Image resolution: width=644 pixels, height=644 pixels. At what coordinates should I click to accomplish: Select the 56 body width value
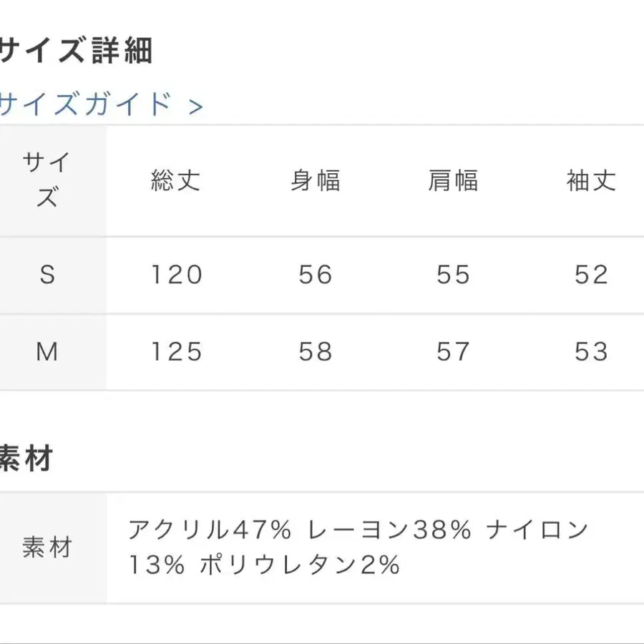315,275
